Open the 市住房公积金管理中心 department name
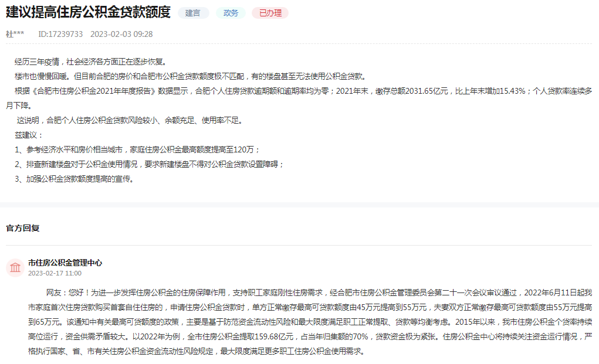The width and height of the screenshot is (599, 364). click(65, 263)
